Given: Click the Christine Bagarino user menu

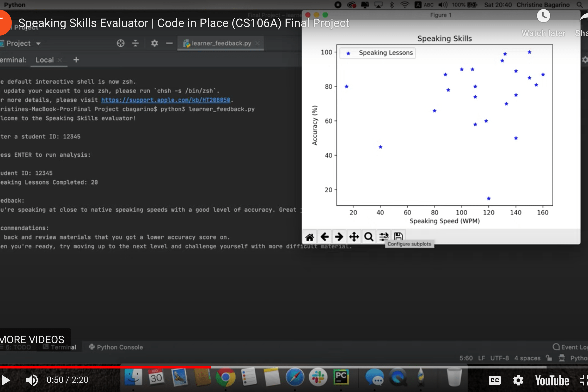Looking at the screenshot, I should click(543, 5).
